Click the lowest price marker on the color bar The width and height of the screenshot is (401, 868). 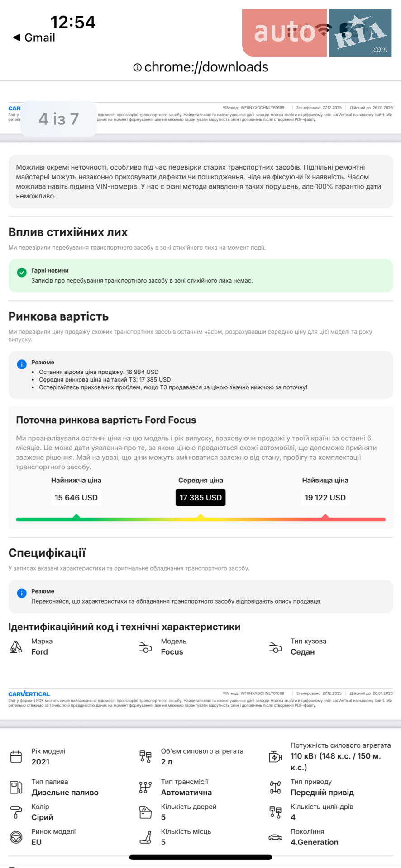coord(76,516)
